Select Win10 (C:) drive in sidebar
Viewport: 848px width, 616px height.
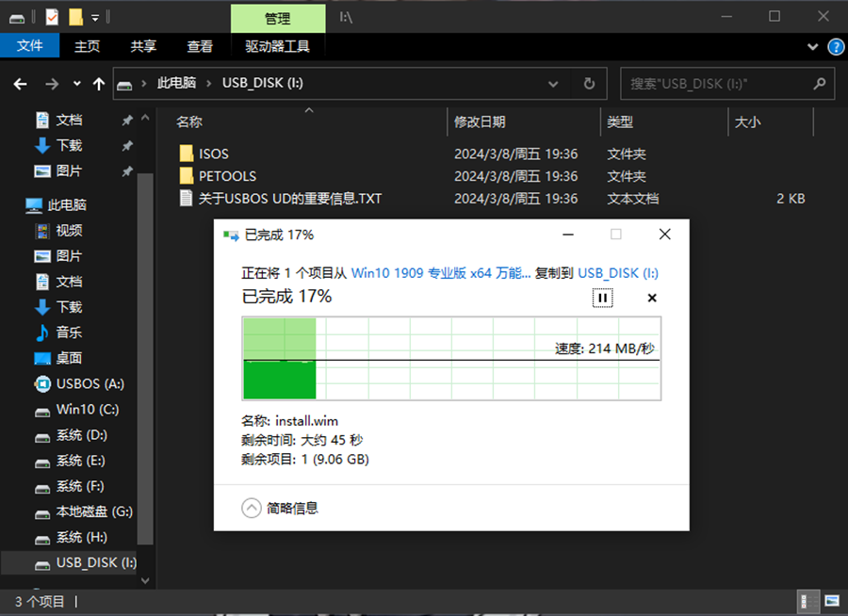click(87, 410)
